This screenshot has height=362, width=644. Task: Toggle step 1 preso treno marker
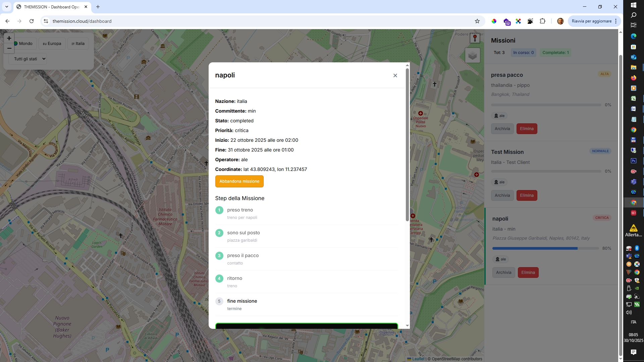coord(219,210)
